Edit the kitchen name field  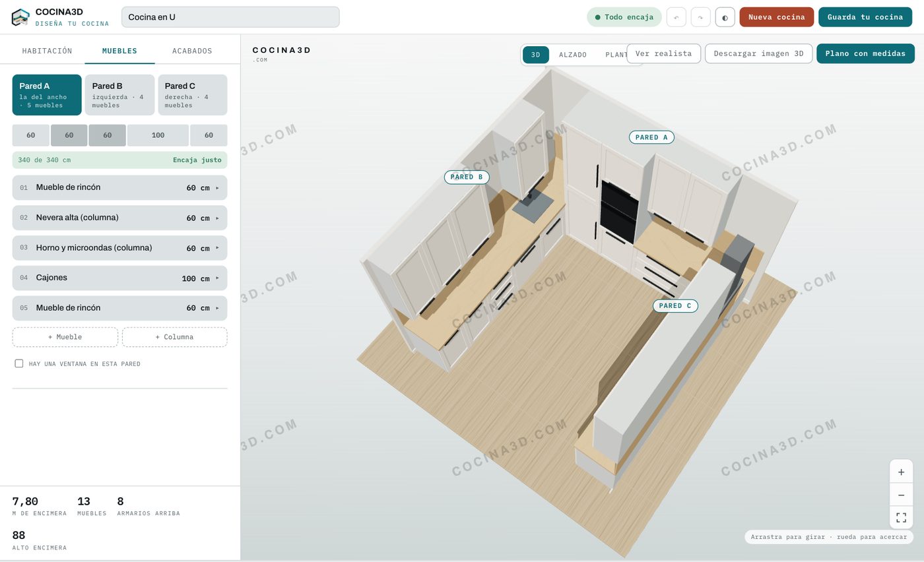[x=230, y=17]
